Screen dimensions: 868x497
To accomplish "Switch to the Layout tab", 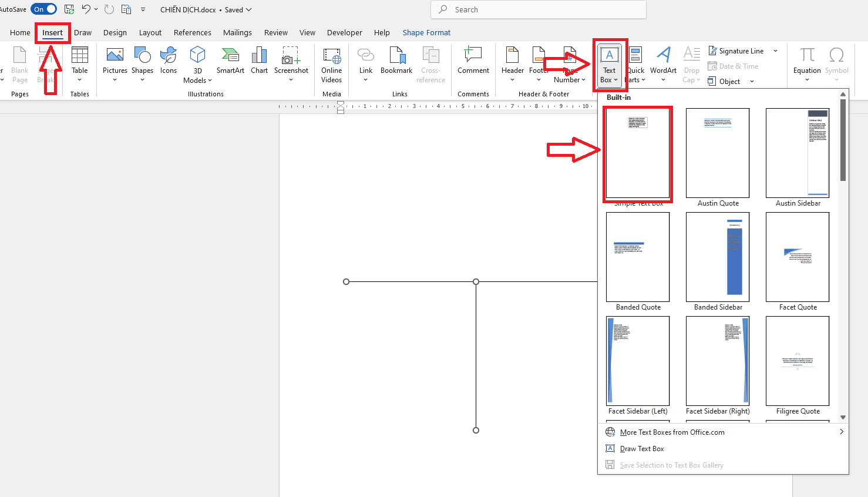I will 150,33.
